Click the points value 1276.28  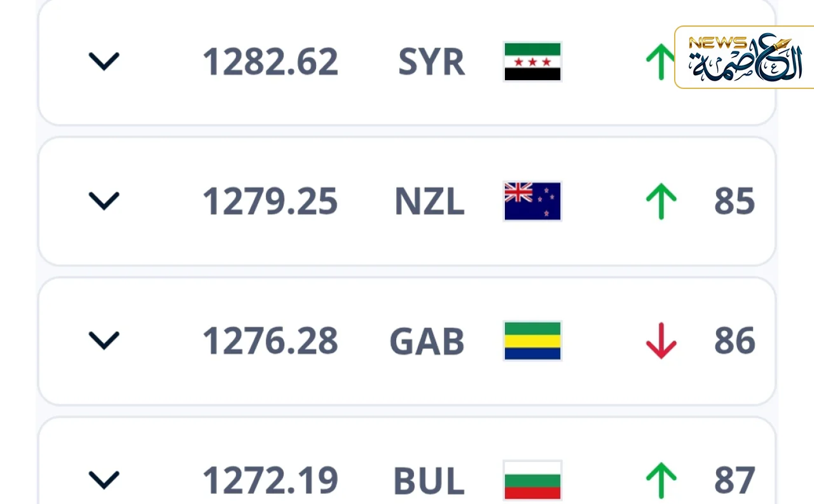270,341
